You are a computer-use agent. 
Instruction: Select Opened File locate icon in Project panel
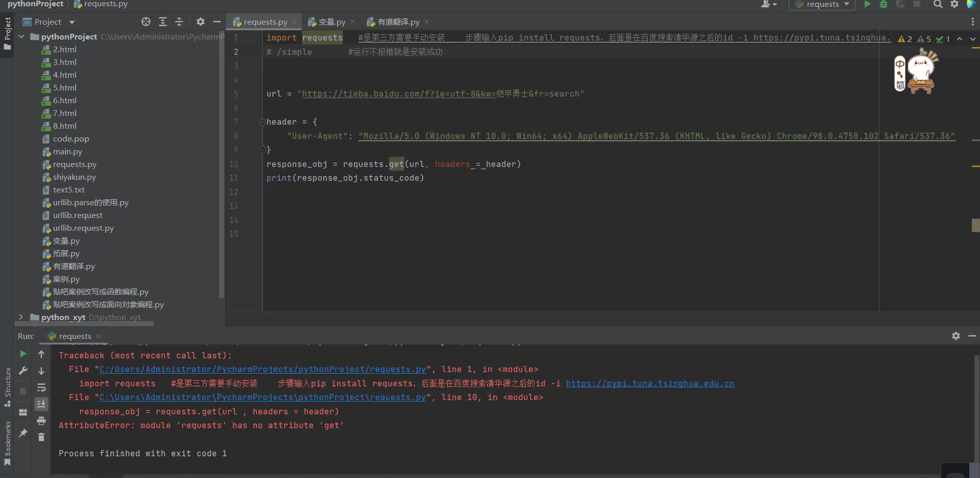(146, 22)
